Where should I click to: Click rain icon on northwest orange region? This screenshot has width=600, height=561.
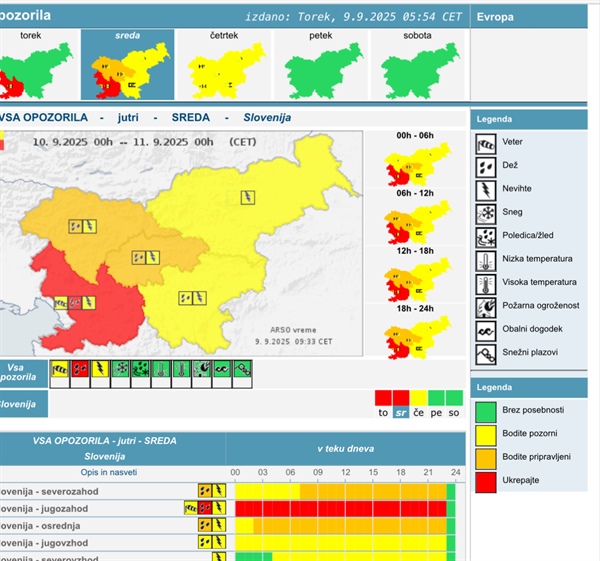tap(76, 227)
